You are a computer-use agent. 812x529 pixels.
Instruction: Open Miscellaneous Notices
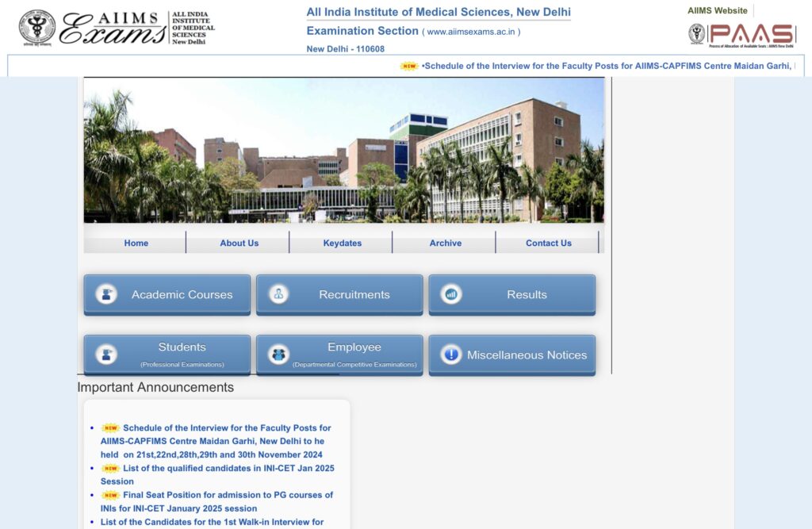click(511, 355)
